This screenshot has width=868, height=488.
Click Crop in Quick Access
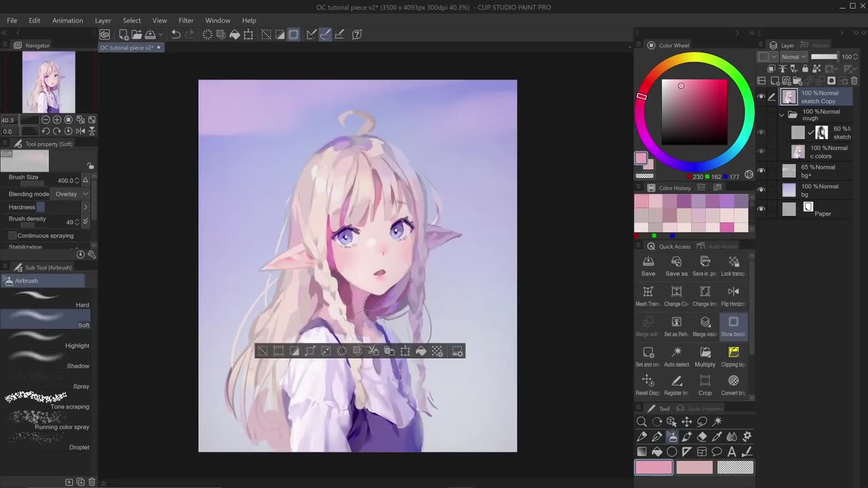(x=705, y=385)
